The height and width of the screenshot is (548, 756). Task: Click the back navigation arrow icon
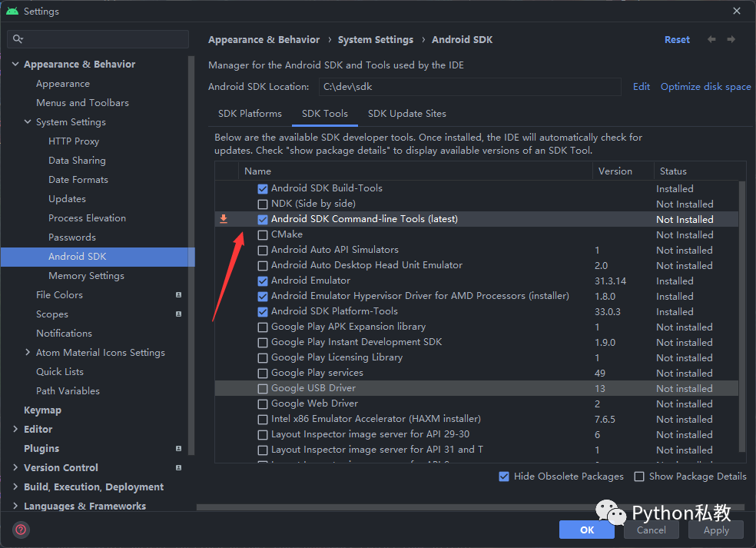tap(711, 39)
